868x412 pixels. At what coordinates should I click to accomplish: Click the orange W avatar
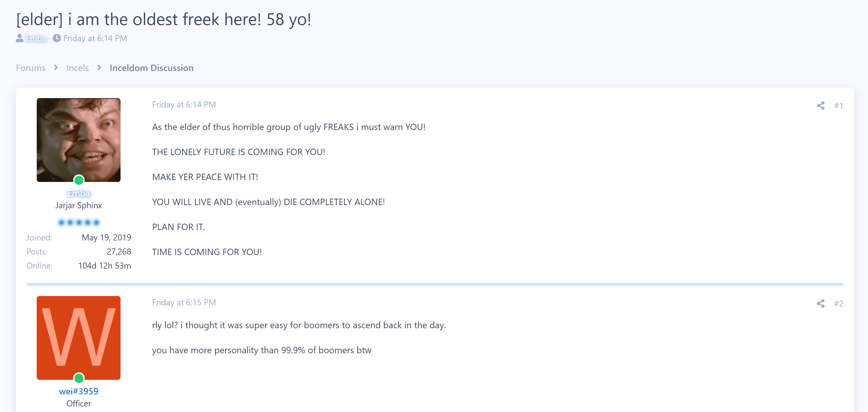pyautogui.click(x=78, y=338)
